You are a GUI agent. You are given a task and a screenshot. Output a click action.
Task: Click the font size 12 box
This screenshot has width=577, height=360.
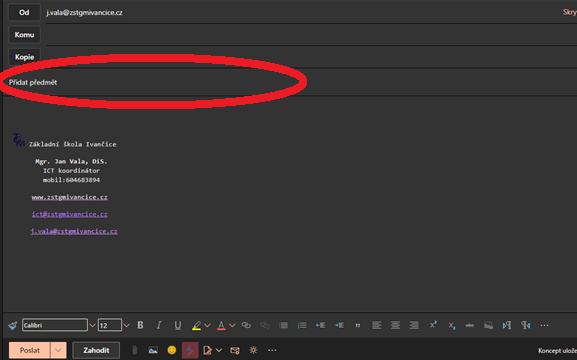click(x=110, y=325)
